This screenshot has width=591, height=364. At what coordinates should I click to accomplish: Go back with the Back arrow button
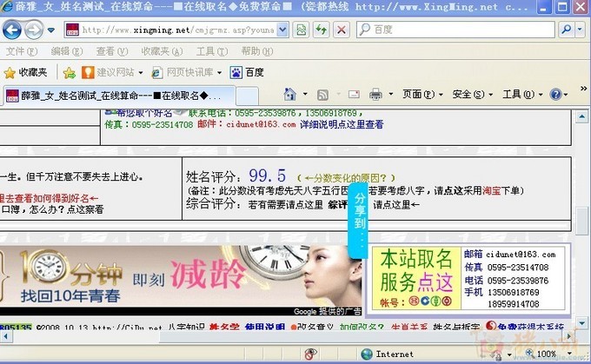click(11, 30)
